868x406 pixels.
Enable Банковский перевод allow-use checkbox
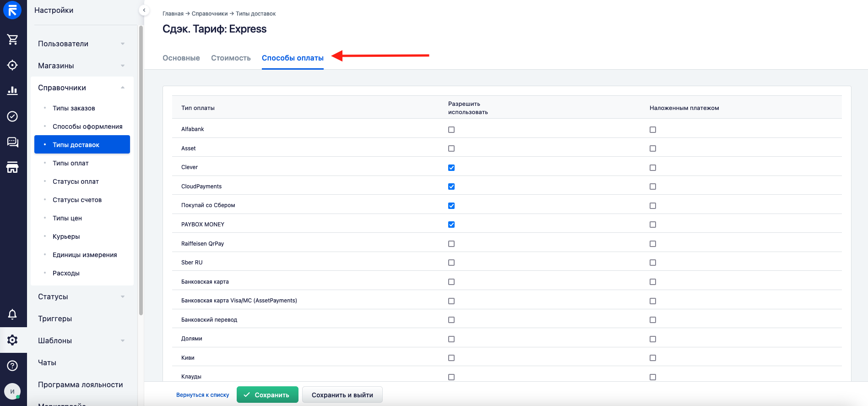tap(451, 320)
